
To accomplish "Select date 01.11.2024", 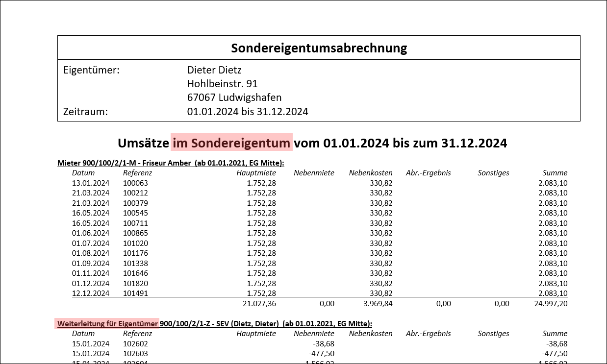I will [91, 273].
